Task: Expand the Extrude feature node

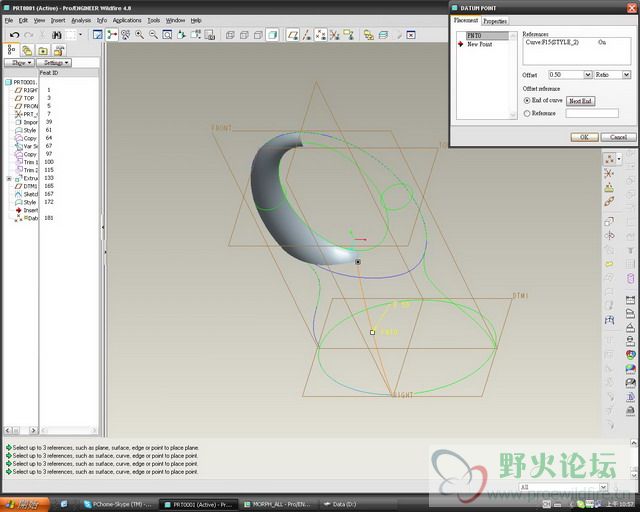Action: (x=9, y=179)
